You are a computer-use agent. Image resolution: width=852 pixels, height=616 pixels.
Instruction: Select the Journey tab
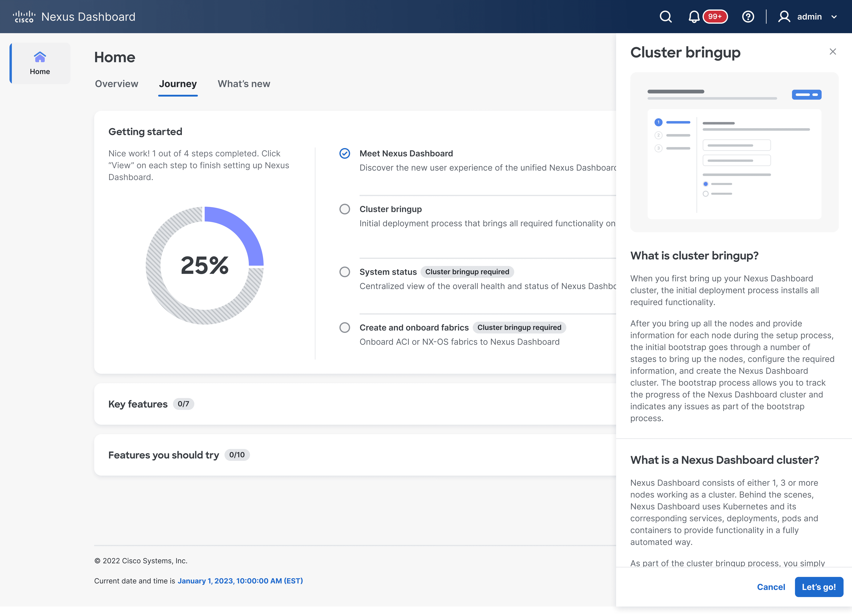pos(178,84)
